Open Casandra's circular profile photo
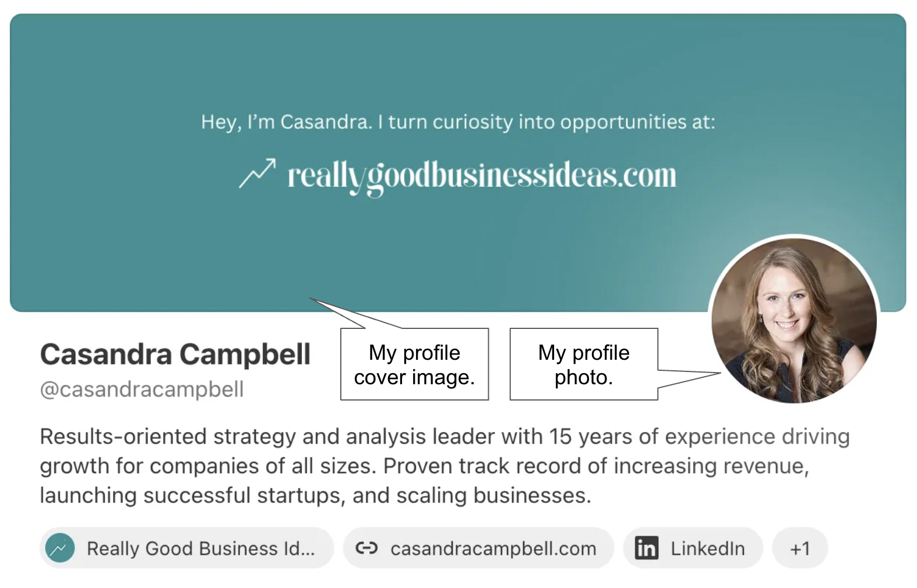This screenshot has height=588, width=917. click(794, 319)
